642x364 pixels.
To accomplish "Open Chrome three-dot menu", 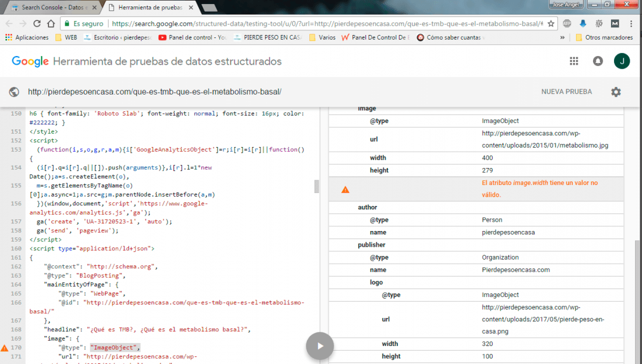I will point(631,24).
